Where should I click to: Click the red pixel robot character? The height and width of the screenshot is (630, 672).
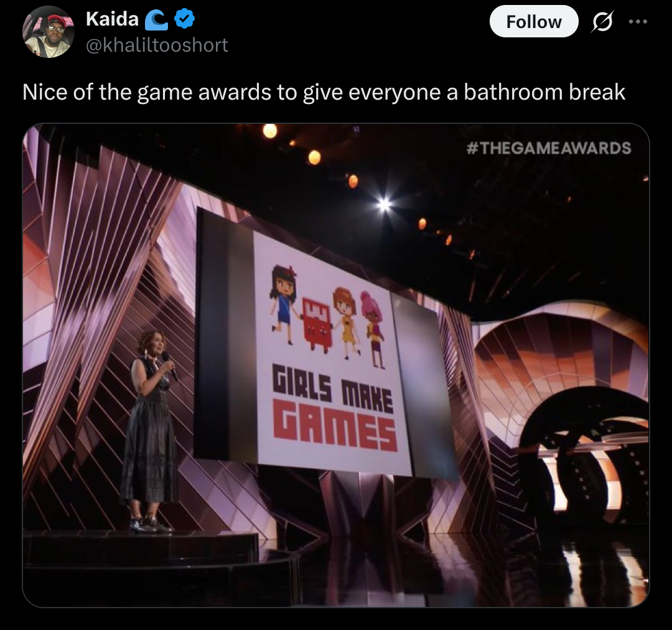pyautogui.click(x=316, y=324)
